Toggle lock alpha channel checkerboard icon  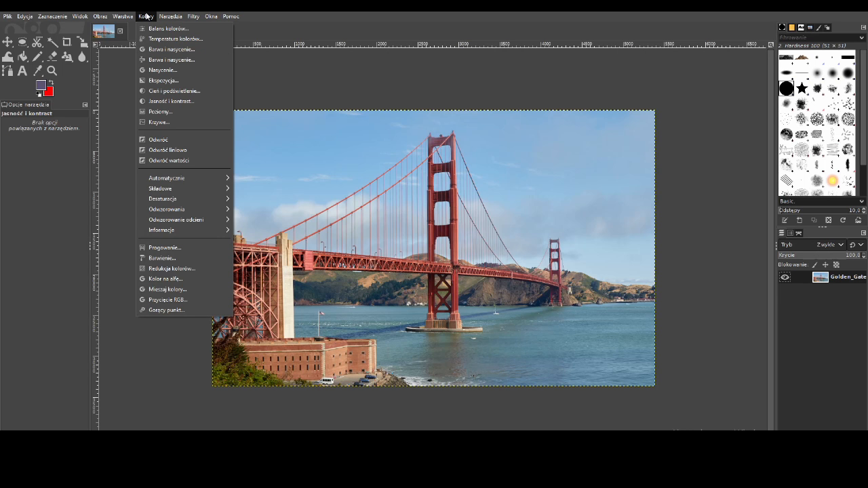click(x=836, y=265)
